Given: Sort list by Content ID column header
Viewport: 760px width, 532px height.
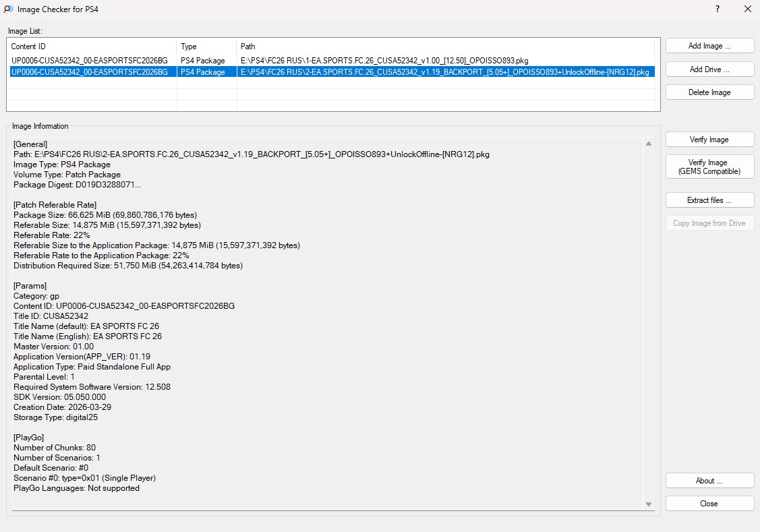Looking at the screenshot, I should (92, 47).
